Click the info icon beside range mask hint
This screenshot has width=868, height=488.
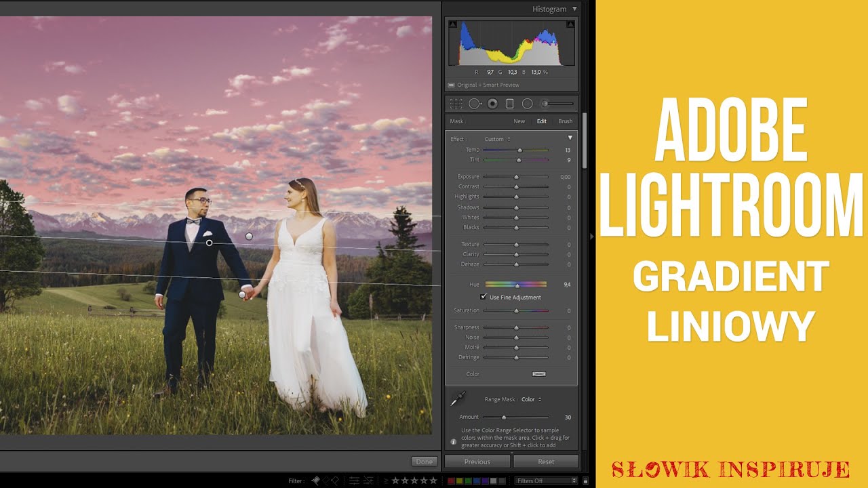(453, 442)
